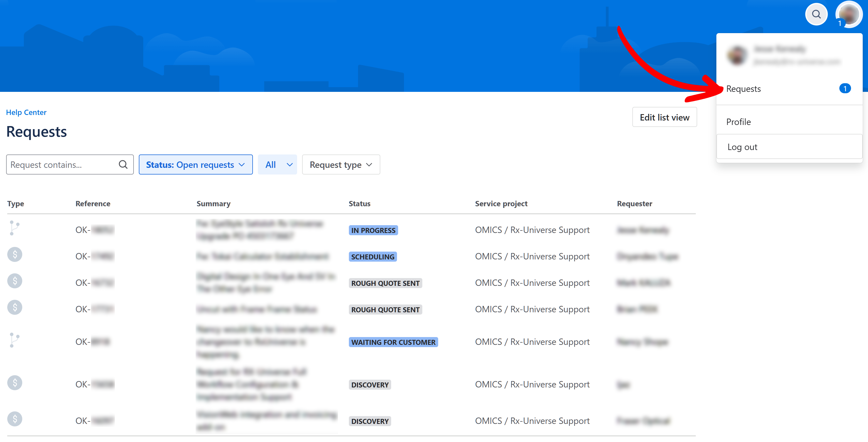Click the Type column header

click(16, 204)
